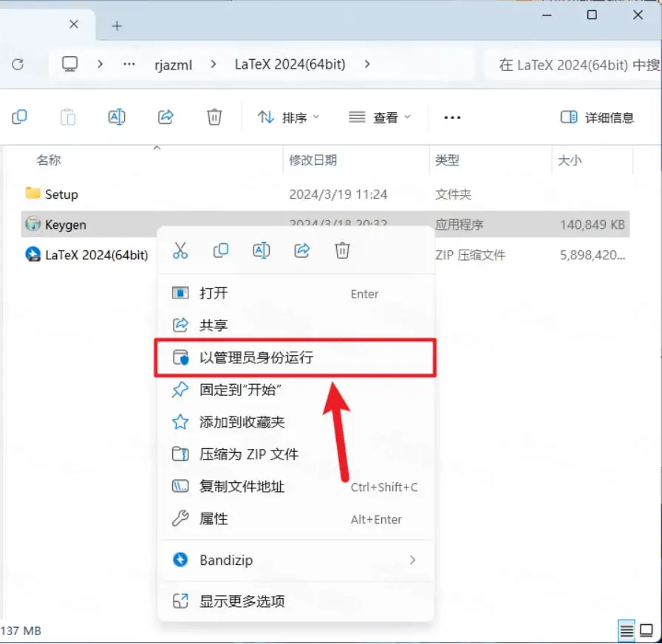Click the search box 在 LaTeX 2024(64bit) 中搜索
The height and width of the screenshot is (644, 662).
[574, 64]
